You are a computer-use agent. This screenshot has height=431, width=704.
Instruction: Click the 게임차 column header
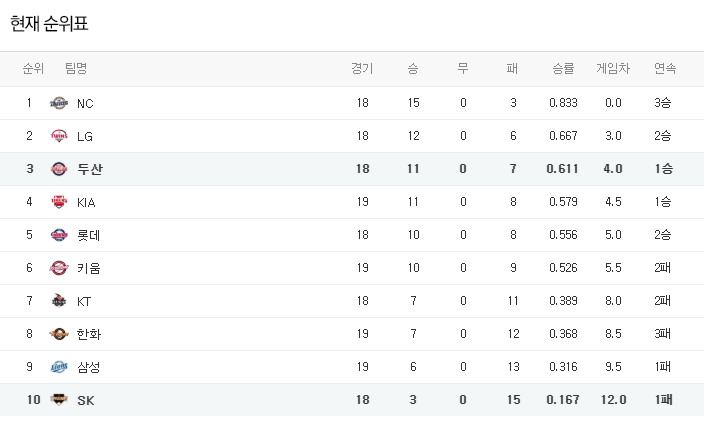pos(613,69)
